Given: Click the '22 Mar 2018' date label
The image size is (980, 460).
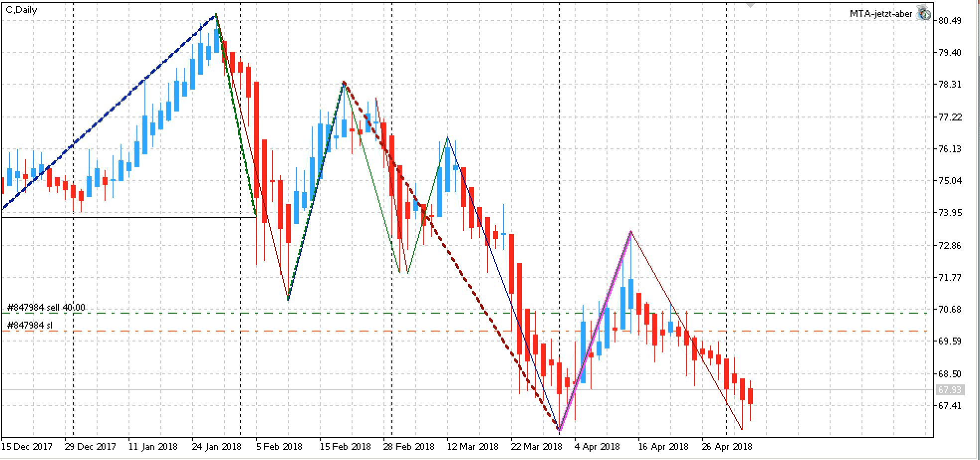Looking at the screenshot, I should (537, 447).
